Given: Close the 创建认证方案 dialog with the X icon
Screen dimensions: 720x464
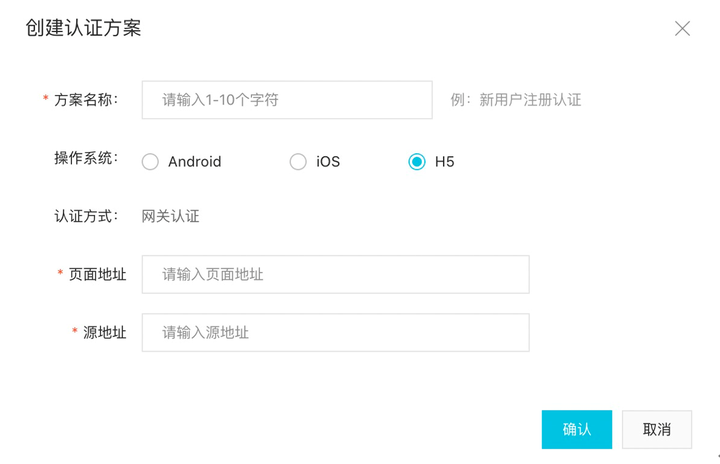Looking at the screenshot, I should (x=682, y=28).
